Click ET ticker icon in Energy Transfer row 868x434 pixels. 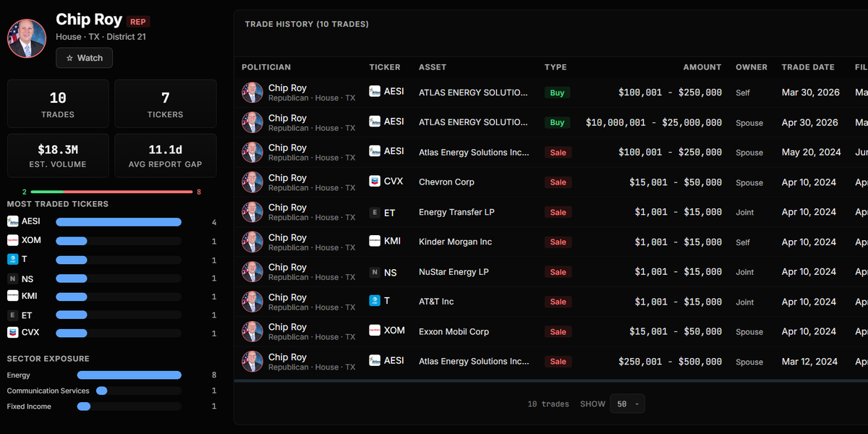click(375, 212)
